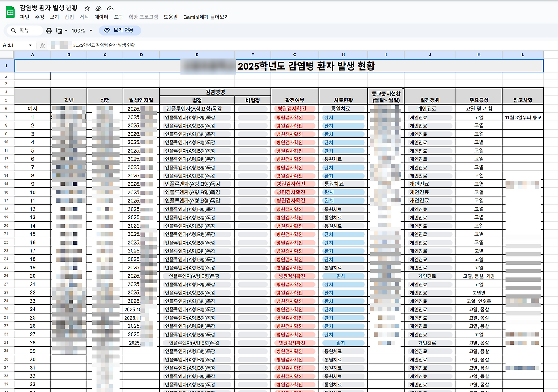The height and width of the screenshot is (392, 558).
Task: Click the select-all corner of the grid
Action: tap(7, 55)
